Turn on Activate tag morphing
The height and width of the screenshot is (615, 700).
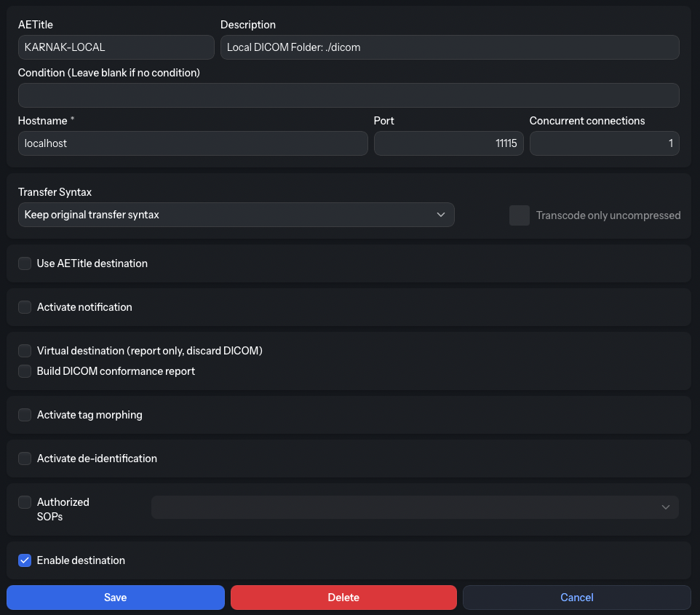[25, 415]
